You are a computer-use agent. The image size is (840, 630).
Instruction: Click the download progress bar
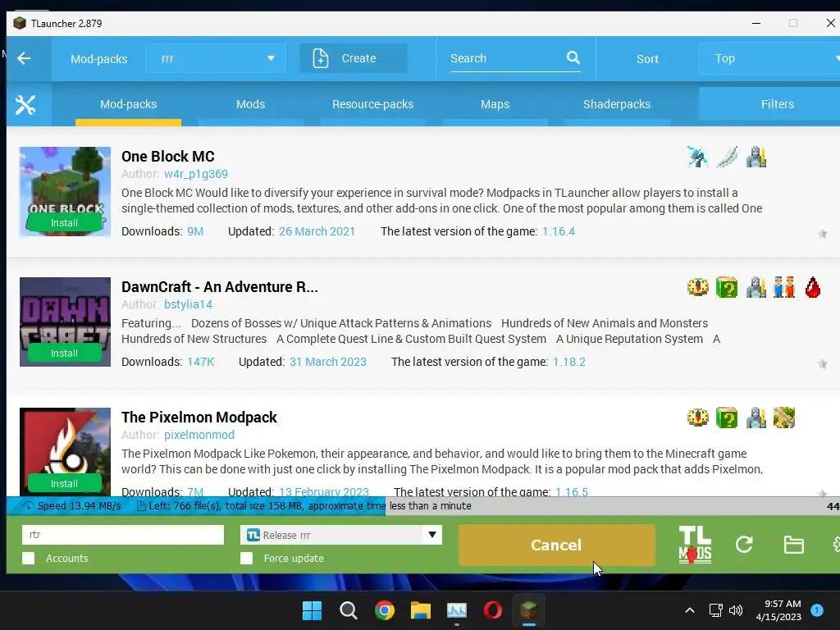coord(423,505)
